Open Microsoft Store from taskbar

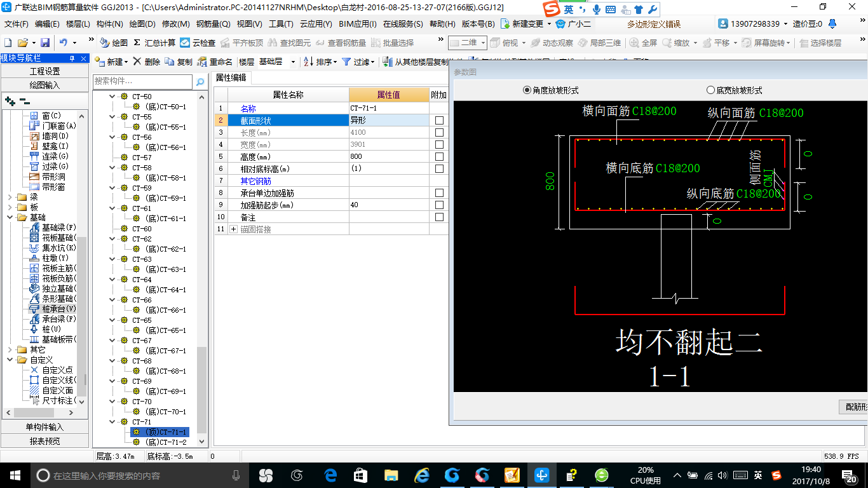click(360, 475)
